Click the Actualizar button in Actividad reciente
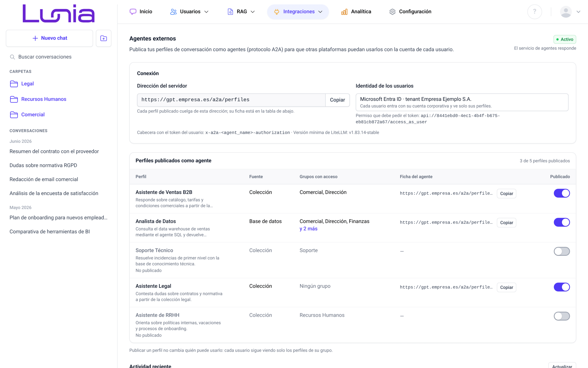Screen dimensions: 588x368 (562, 366)
